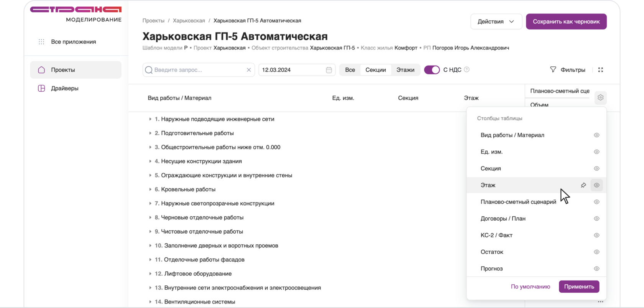
Task: Open the Действия dropdown
Action: 496,21
